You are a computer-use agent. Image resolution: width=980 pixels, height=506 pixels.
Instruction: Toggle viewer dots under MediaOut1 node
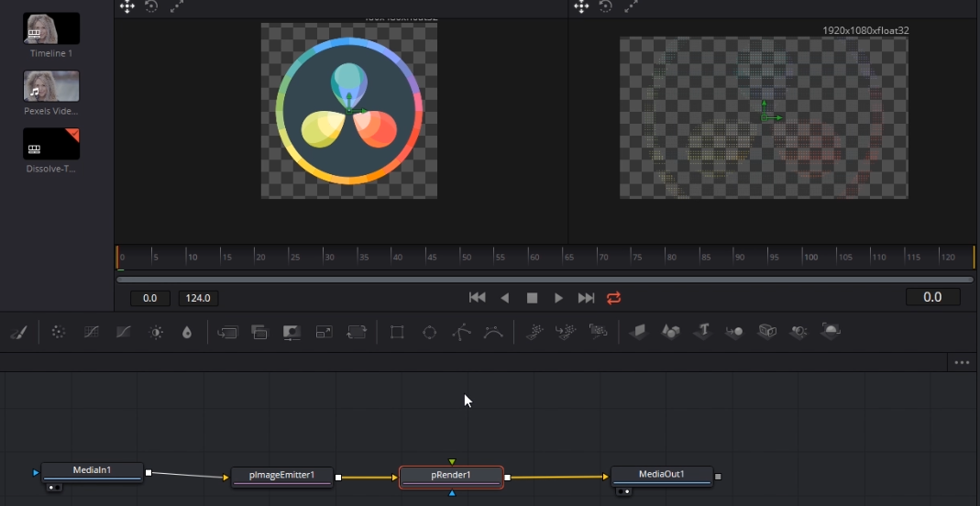623,491
